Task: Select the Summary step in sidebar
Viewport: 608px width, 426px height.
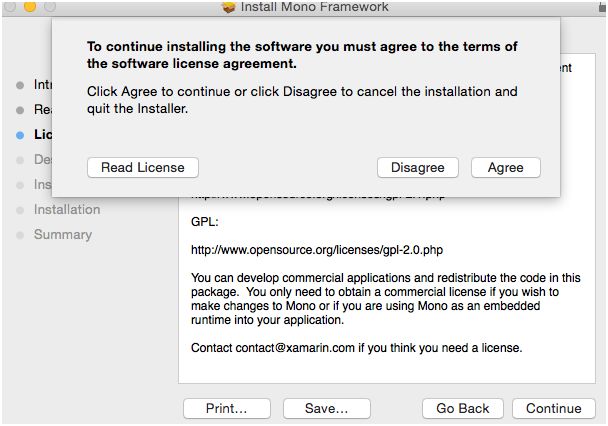Action: [x=63, y=235]
